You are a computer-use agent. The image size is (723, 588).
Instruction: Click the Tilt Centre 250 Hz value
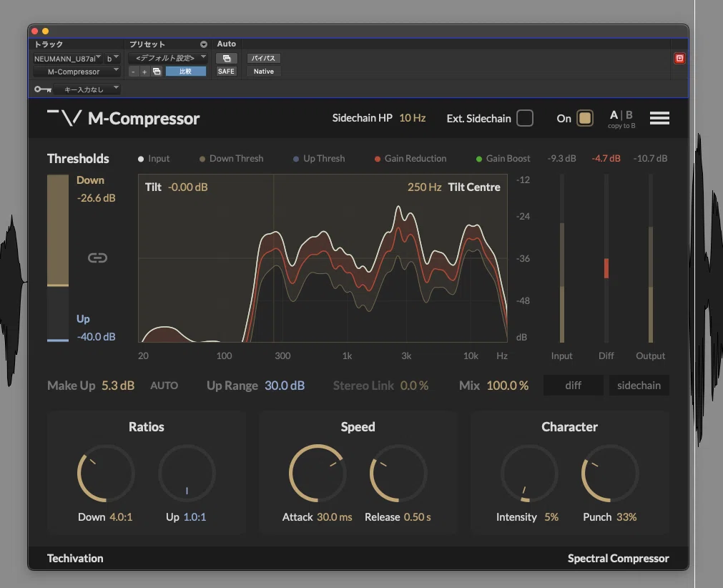coord(424,187)
